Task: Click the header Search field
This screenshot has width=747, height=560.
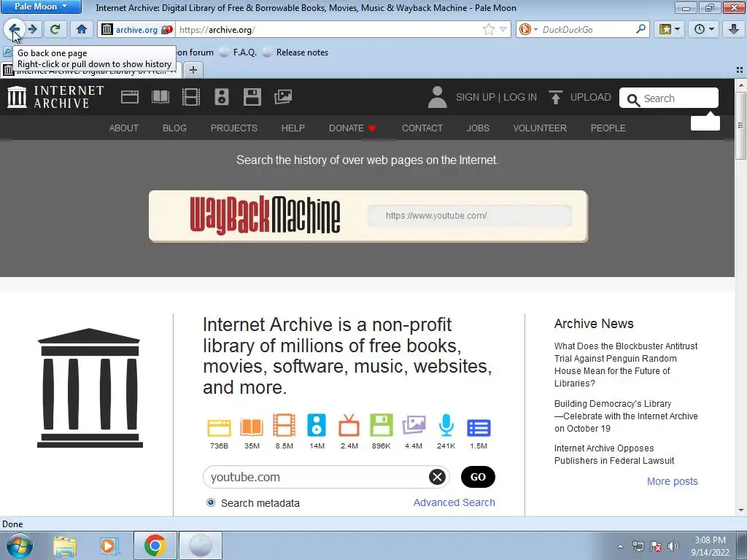Action: click(669, 98)
